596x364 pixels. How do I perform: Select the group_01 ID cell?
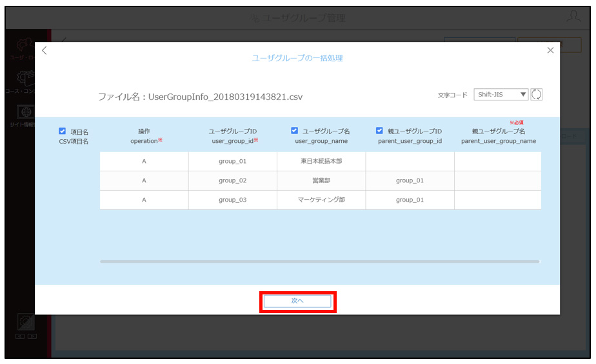[x=233, y=161]
